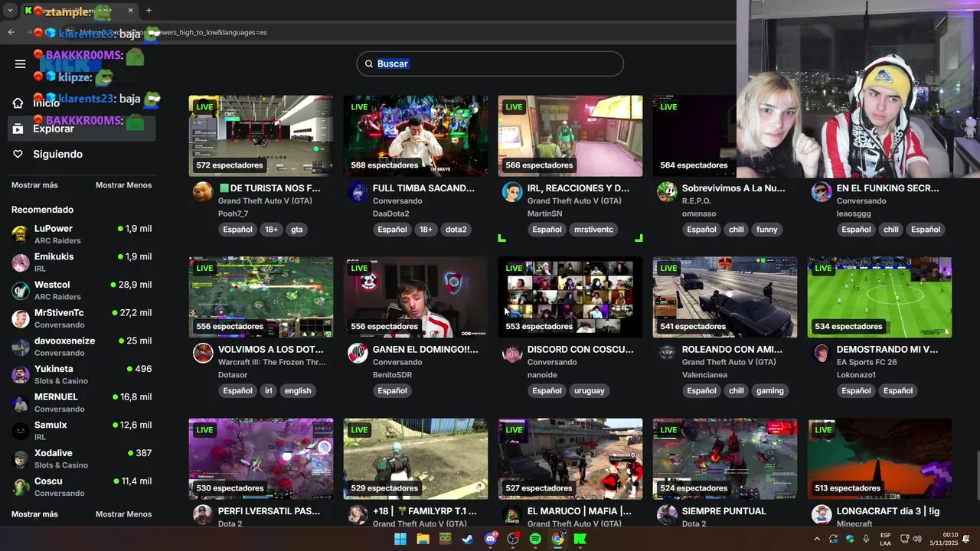
Task: Click Mostrar Menos above Recomendado
Action: point(123,185)
